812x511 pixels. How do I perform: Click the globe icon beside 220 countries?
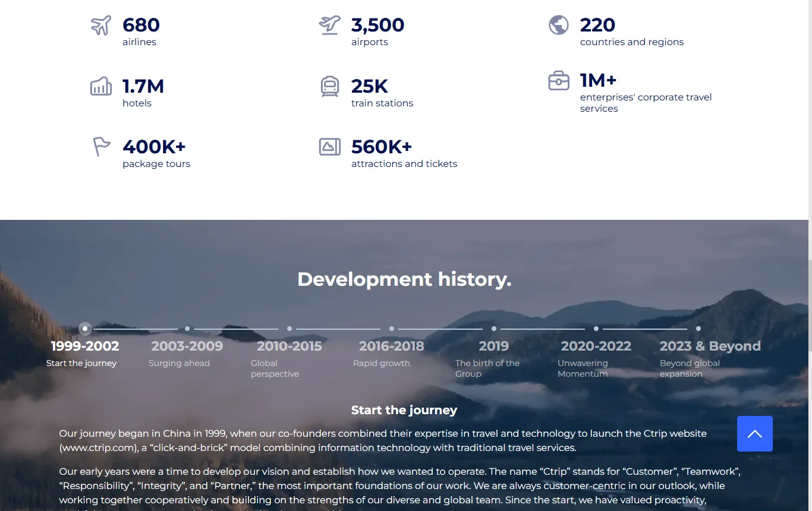point(559,26)
